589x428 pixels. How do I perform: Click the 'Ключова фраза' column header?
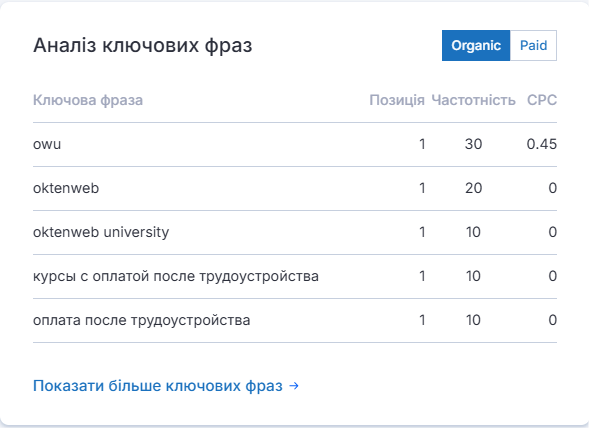click(x=88, y=100)
